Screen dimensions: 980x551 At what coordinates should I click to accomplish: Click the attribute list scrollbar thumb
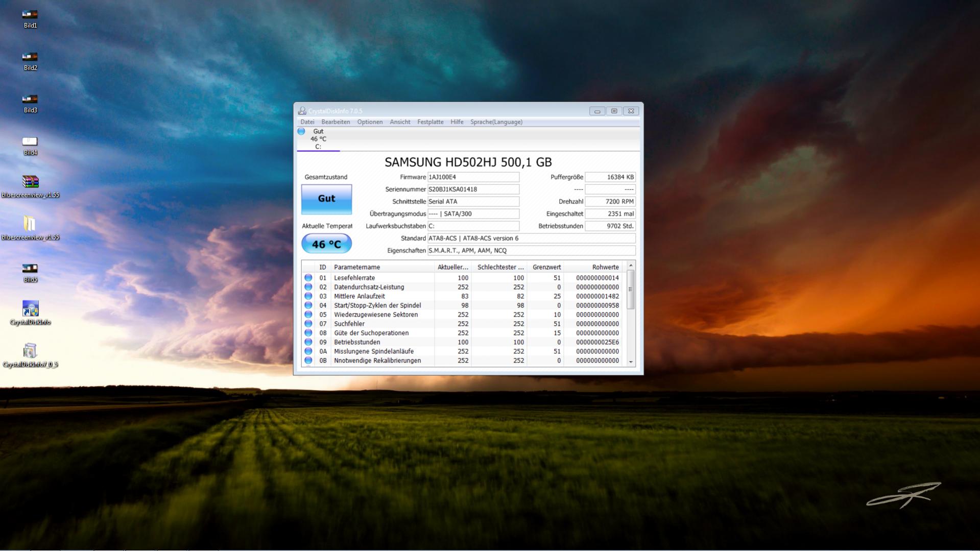coord(631,289)
